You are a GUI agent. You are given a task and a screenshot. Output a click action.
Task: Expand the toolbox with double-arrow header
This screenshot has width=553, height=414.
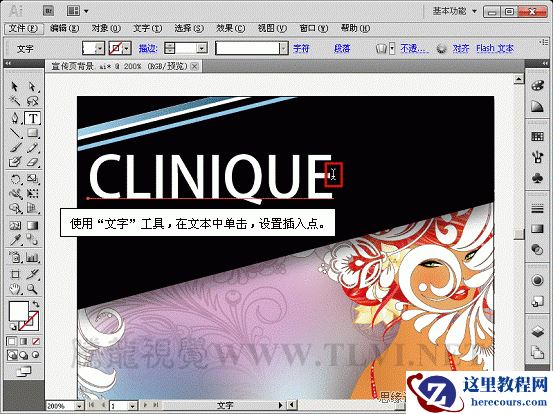tap(8, 63)
